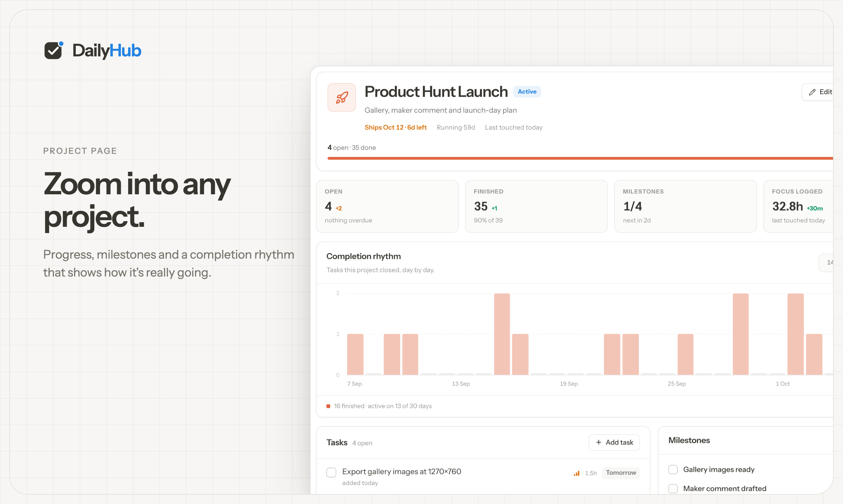Click the Open stat card

click(387, 206)
